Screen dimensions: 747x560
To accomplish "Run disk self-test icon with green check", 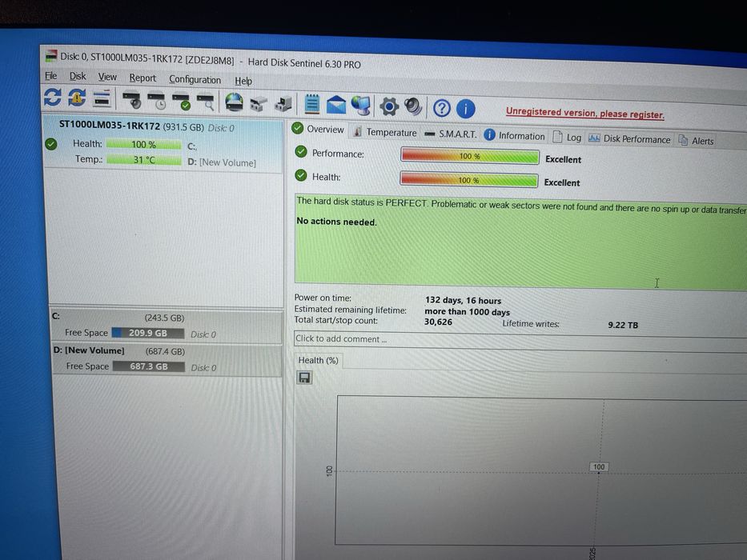I will [x=182, y=102].
